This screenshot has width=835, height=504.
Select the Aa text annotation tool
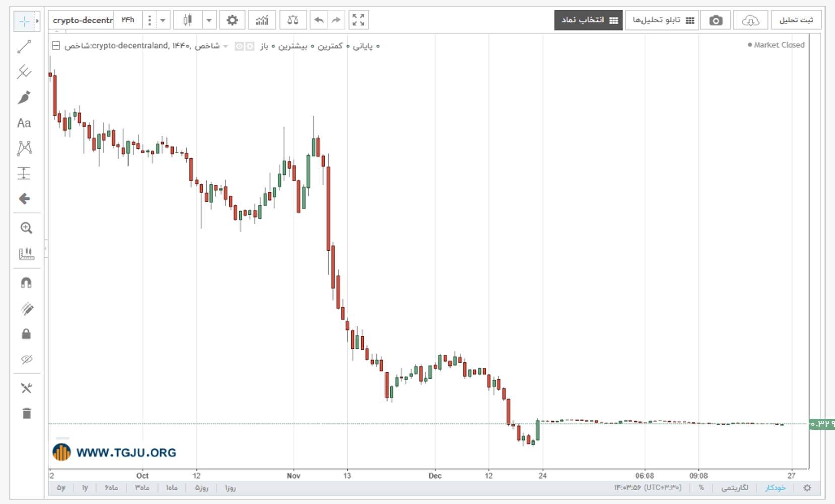coord(24,123)
